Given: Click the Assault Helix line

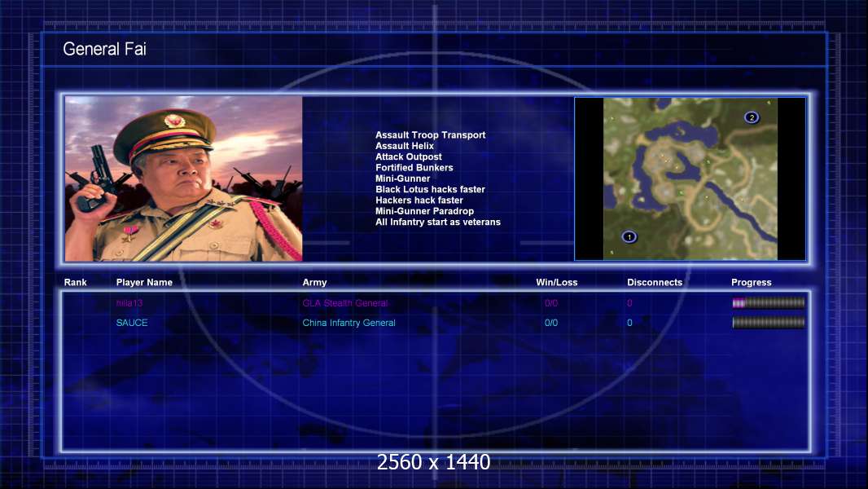Looking at the screenshot, I should click(x=405, y=146).
